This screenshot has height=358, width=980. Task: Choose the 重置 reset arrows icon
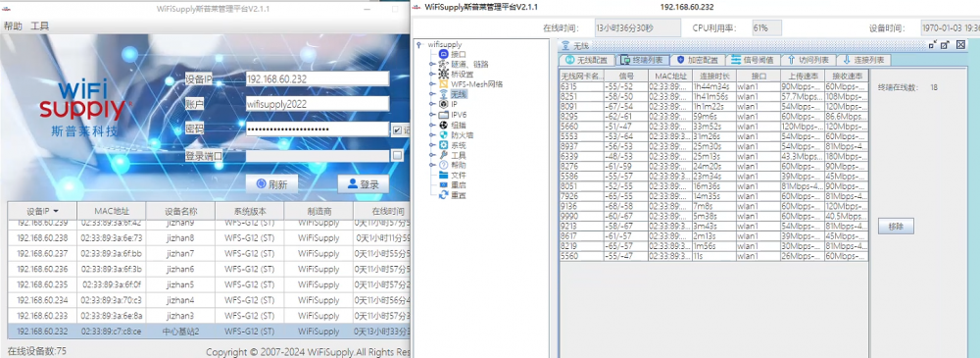(x=444, y=195)
